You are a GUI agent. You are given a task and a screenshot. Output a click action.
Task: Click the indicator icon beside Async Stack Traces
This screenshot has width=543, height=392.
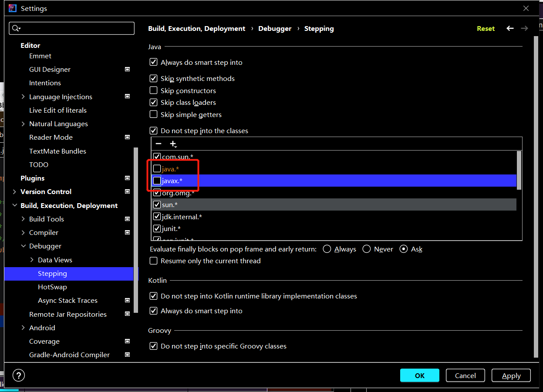pyautogui.click(x=127, y=300)
